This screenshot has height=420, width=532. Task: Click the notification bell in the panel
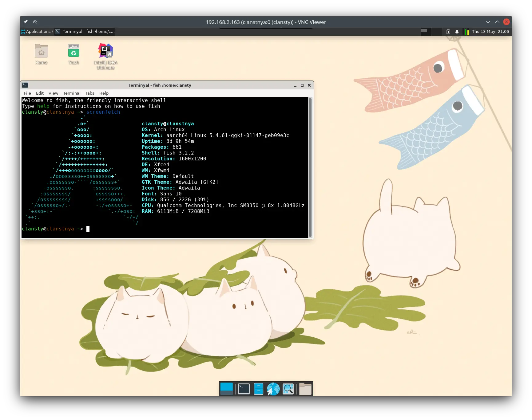(457, 32)
